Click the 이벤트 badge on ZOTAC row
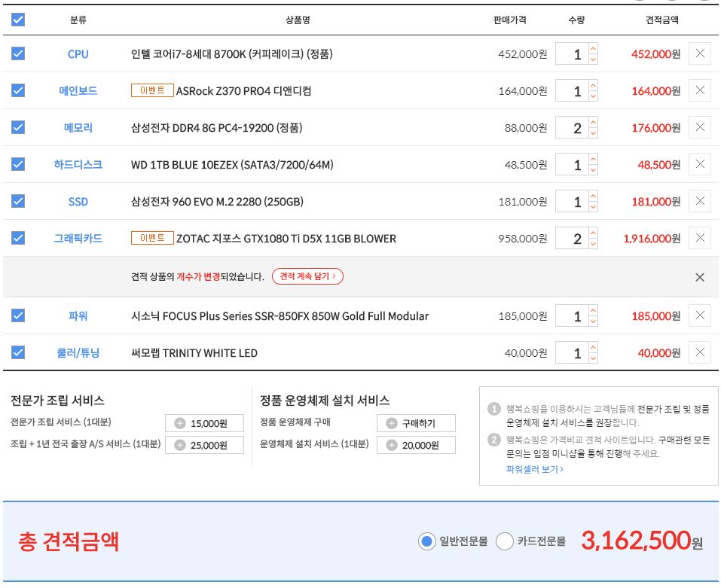The width and height of the screenshot is (721, 588). (152, 238)
